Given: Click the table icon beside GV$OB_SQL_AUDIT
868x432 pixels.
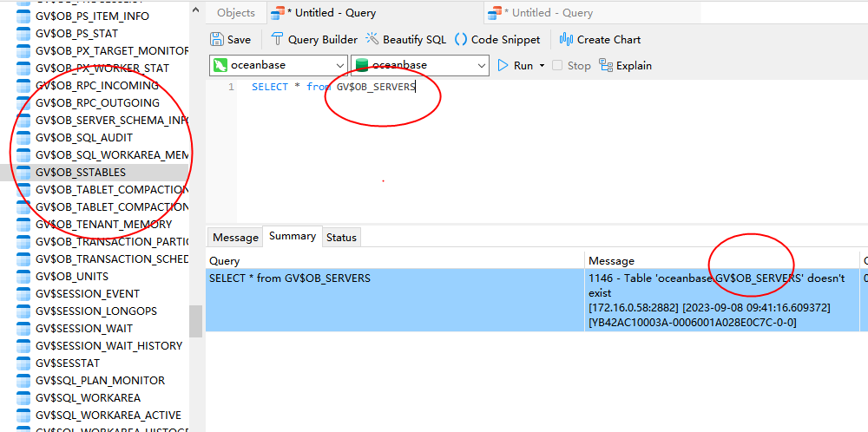Looking at the screenshot, I should (x=23, y=137).
